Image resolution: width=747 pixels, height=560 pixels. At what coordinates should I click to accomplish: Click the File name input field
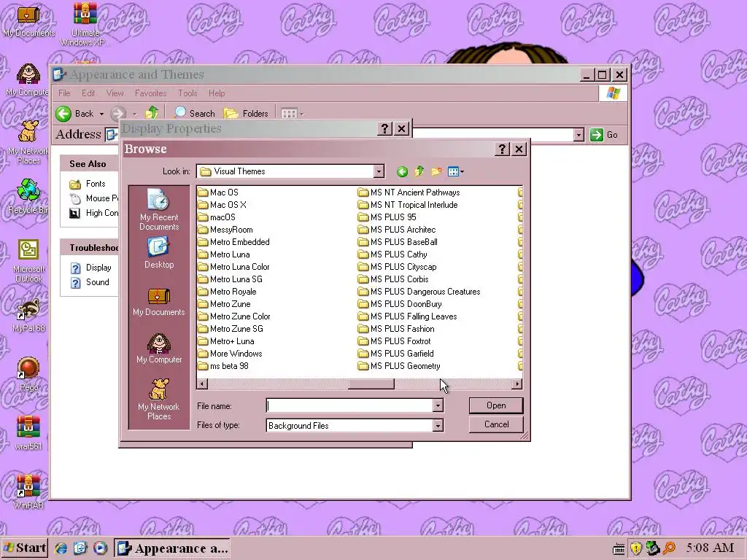[x=349, y=405]
